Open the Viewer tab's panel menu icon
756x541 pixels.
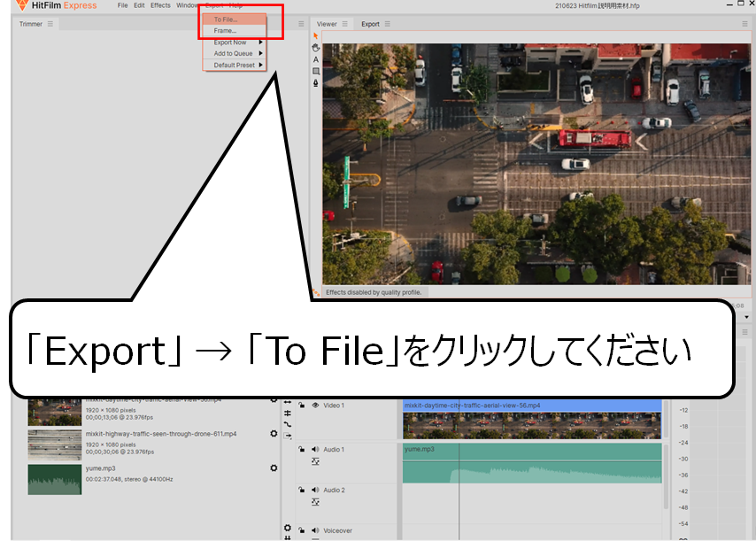(x=344, y=24)
